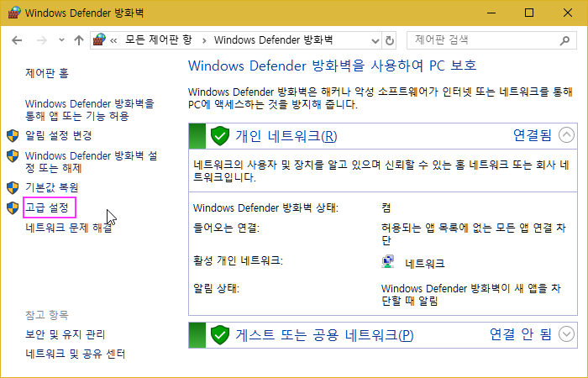Screen dimensions: 588x378
Task: Collapse 개인 네트워크 section with round chevron
Action: (x=566, y=135)
